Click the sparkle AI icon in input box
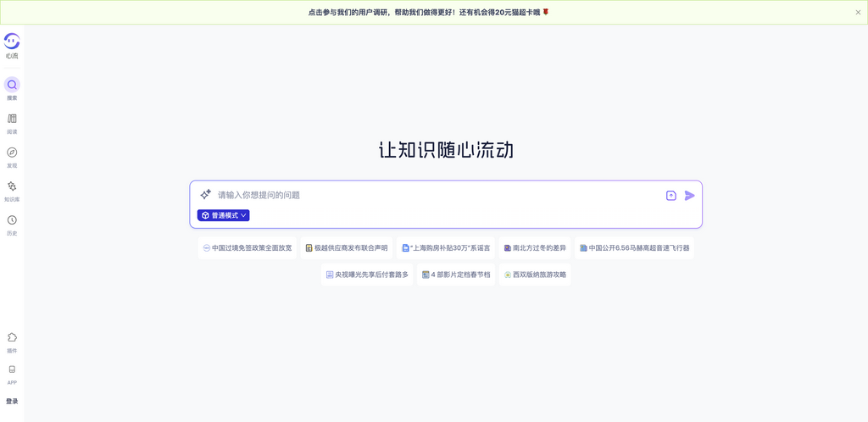The image size is (868, 422). pyautogui.click(x=205, y=195)
